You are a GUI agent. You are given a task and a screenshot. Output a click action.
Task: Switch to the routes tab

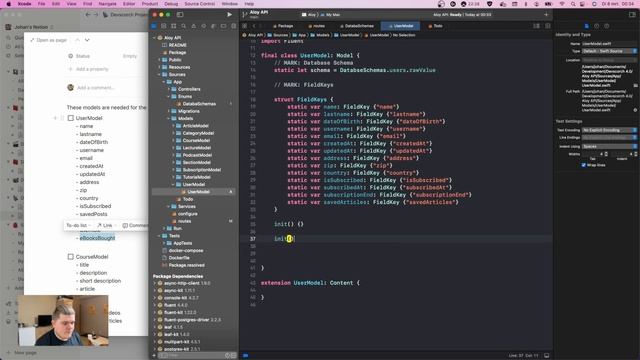(316, 26)
